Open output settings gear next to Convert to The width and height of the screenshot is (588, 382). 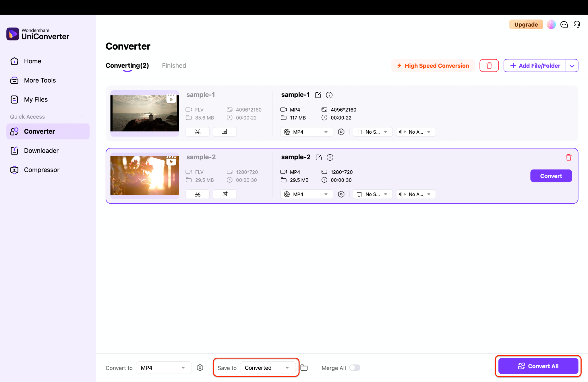pyautogui.click(x=200, y=368)
